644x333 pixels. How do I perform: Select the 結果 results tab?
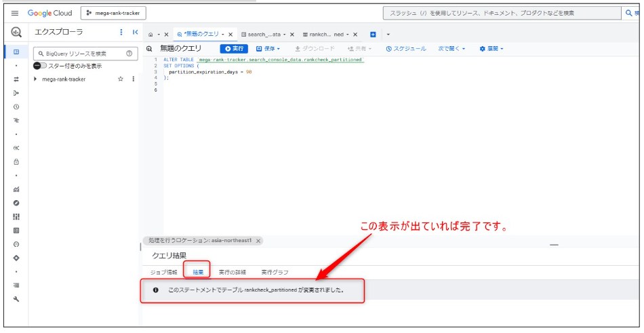[x=198, y=272]
